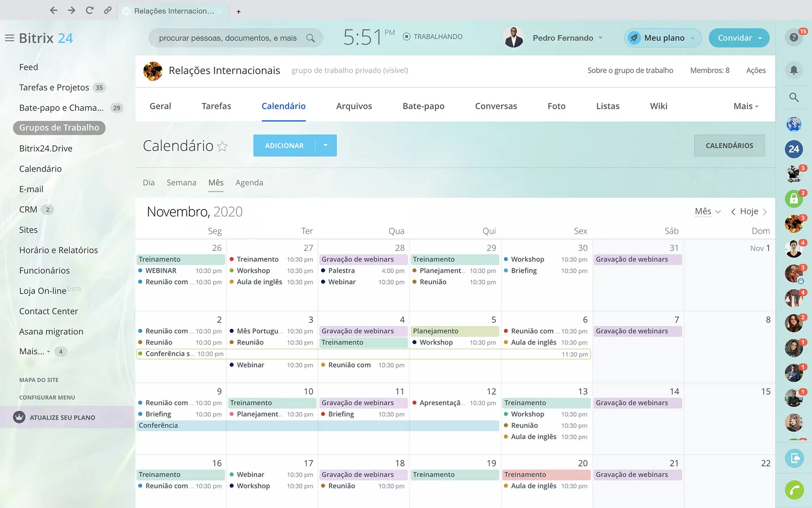Click the notifications bell icon

(794, 70)
